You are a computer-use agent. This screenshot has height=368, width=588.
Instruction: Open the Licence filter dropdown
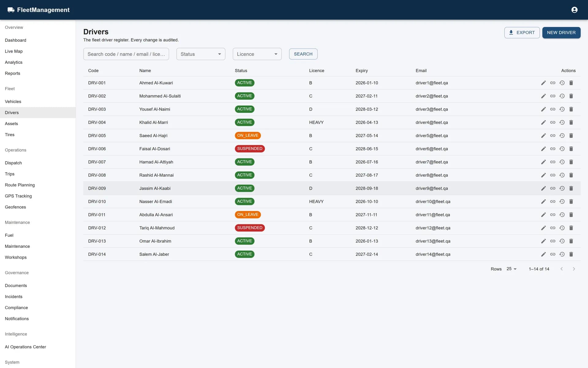click(x=257, y=54)
